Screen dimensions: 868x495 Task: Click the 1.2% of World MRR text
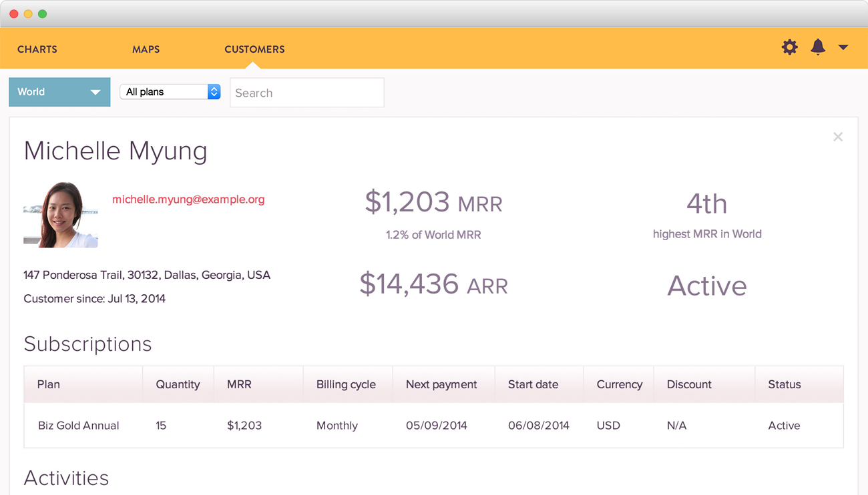point(433,235)
